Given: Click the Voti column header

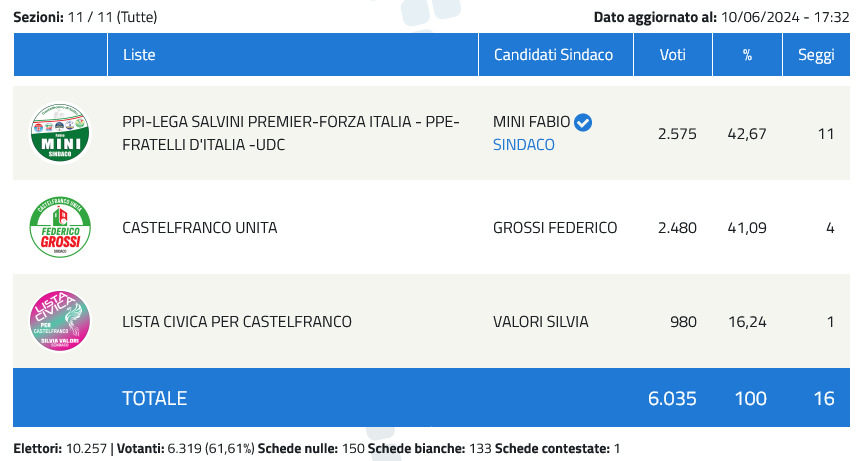Looking at the screenshot, I should click(x=673, y=54).
